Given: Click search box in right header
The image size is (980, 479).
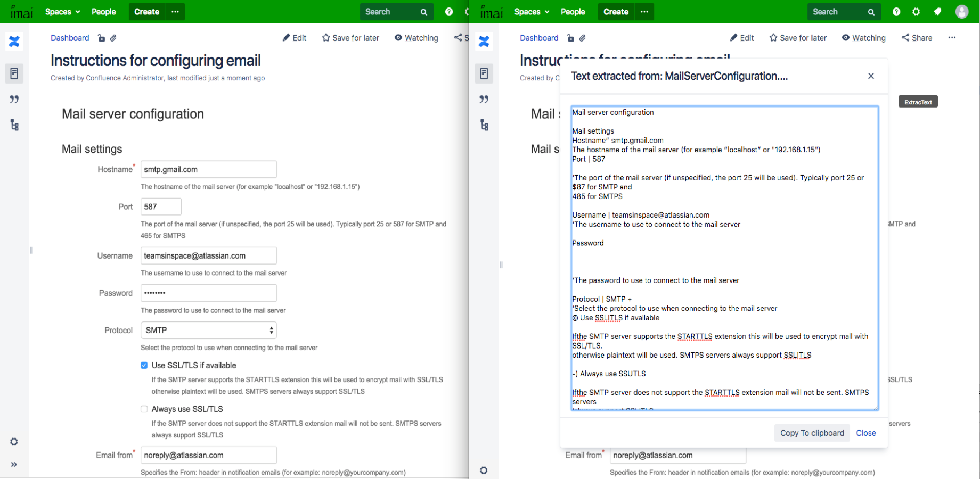Looking at the screenshot, I should coord(844,12).
